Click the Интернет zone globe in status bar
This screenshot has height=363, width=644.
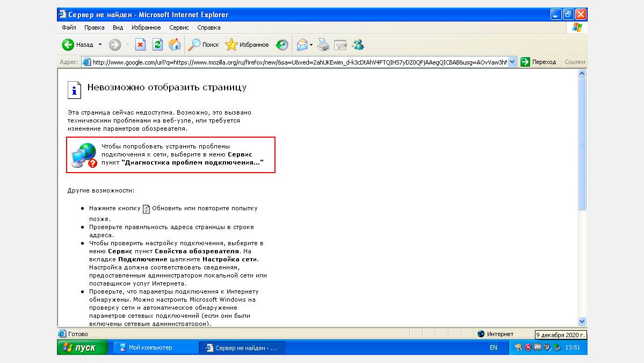(x=481, y=334)
